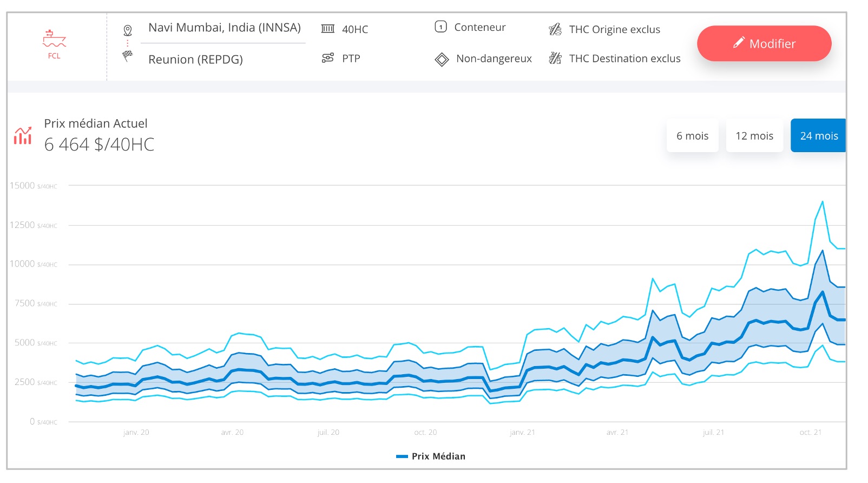Click the Non-dangereux label
The width and height of the screenshot is (868, 483).
(x=494, y=58)
